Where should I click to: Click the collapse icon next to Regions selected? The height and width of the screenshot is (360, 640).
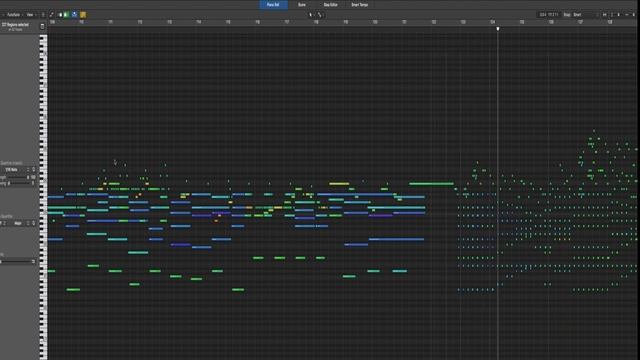[x=42, y=27]
